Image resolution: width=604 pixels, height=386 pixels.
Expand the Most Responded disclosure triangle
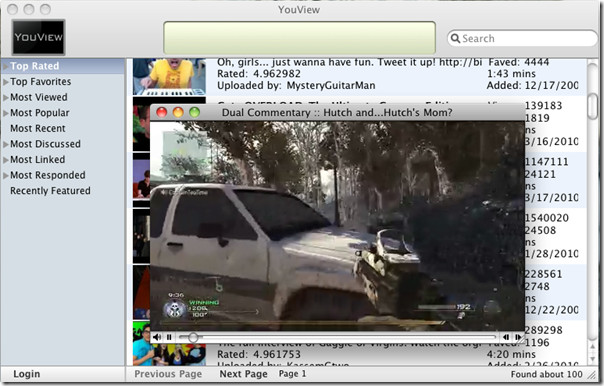(5, 176)
